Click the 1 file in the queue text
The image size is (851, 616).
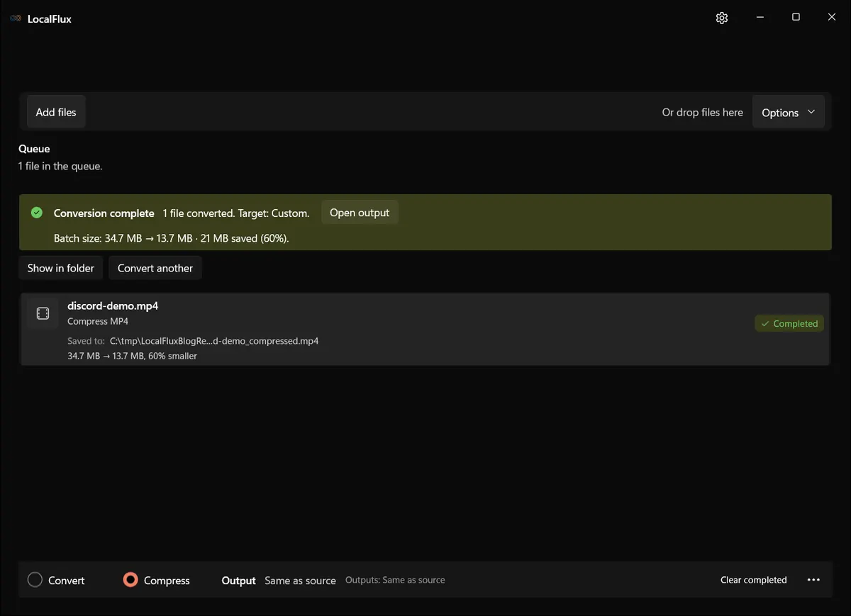[60, 167]
